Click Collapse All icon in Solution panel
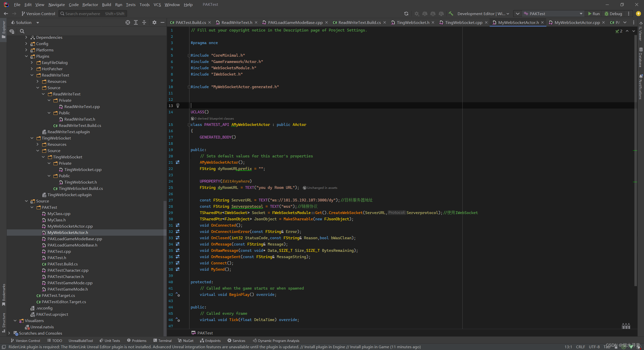644x350 pixels. pyautogui.click(x=144, y=22)
